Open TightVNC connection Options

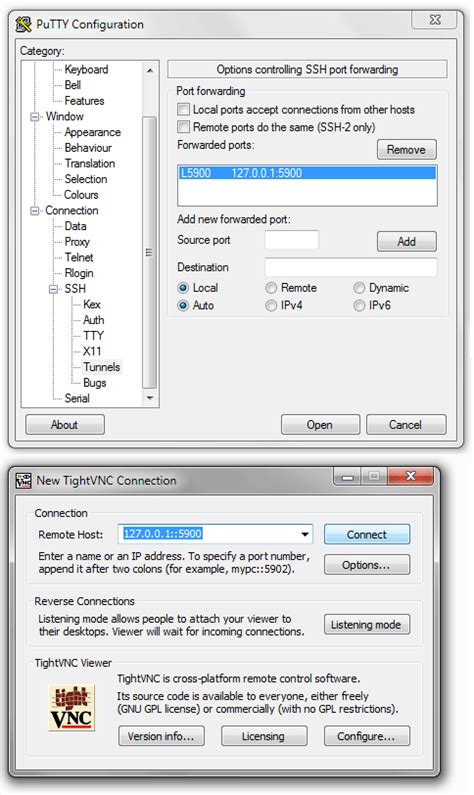point(367,565)
